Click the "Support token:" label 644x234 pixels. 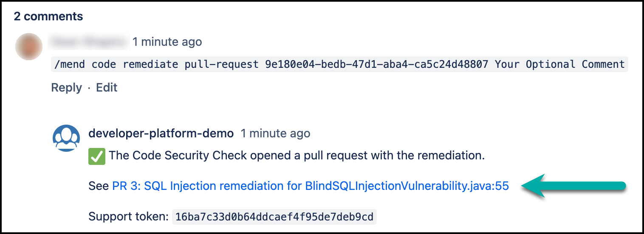click(128, 217)
